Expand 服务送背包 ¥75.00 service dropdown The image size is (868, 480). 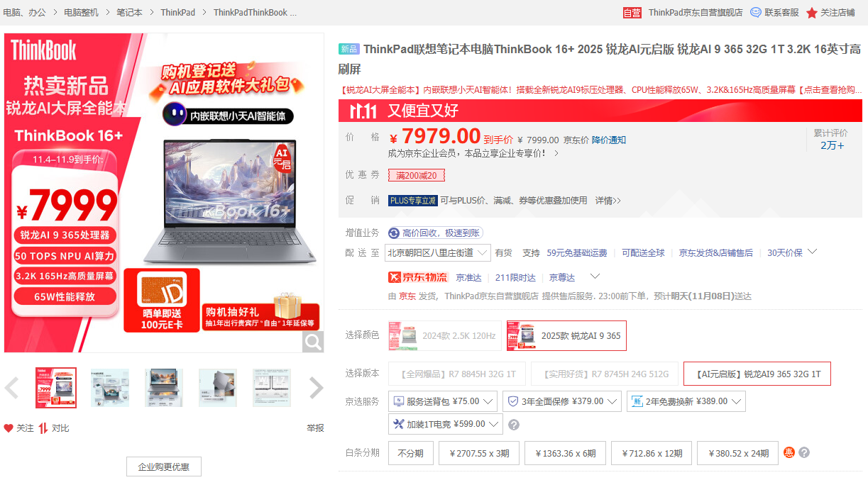point(442,401)
